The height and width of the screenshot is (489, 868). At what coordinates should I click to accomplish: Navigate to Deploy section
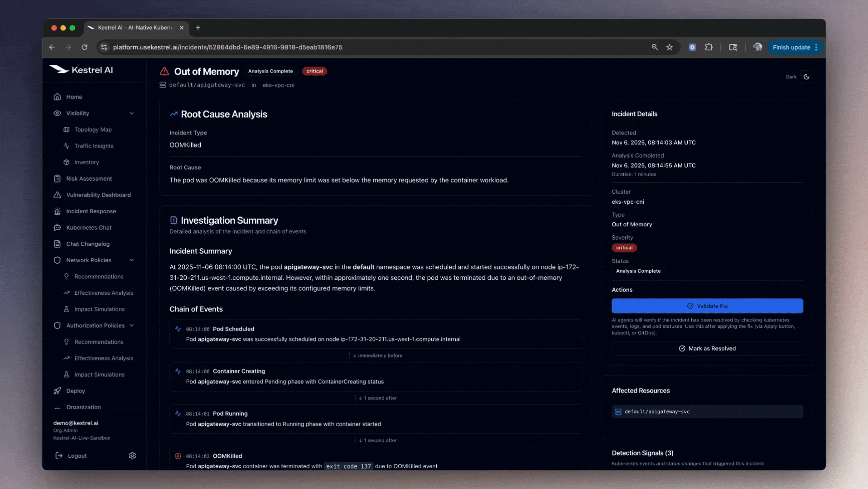coord(76,391)
